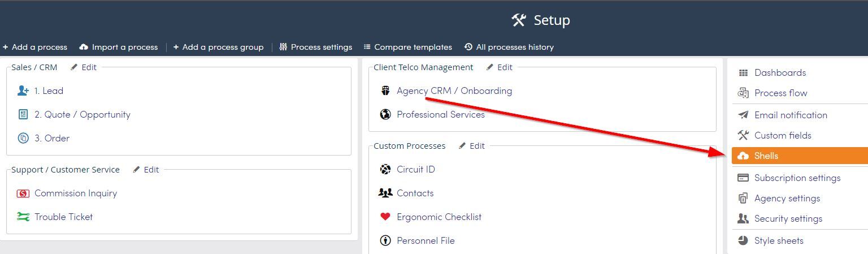The image size is (868, 254).
Task: Edit the Custom Processes group
Action: (472, 145)
